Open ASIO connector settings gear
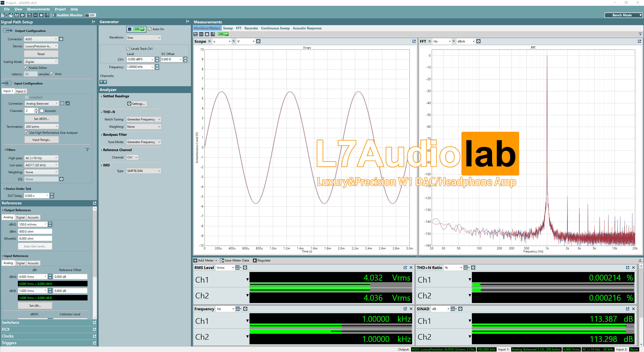The width and height of the screenshot is (644, 352). [x=61, y=39]
